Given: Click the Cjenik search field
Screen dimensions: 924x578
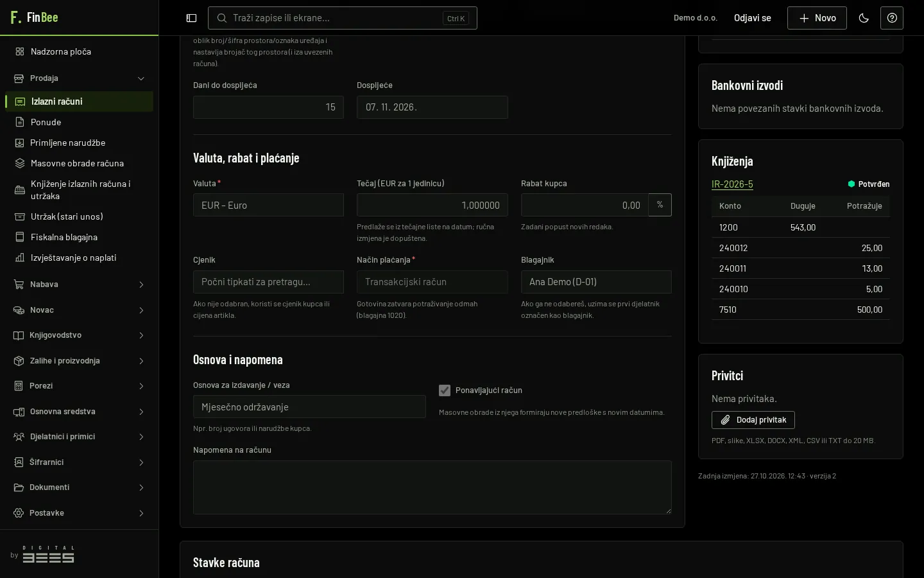Looking at the screenshot, I should [x=268, y=282].
